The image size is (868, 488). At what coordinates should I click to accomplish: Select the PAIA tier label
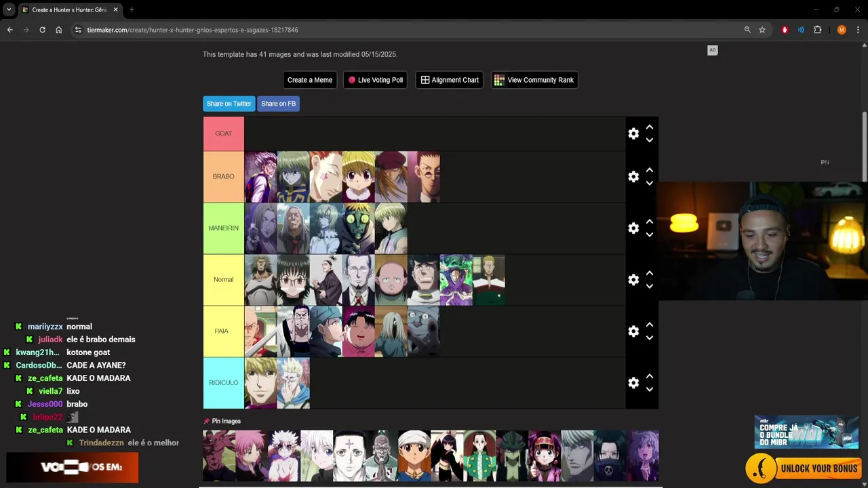[224, 331]
